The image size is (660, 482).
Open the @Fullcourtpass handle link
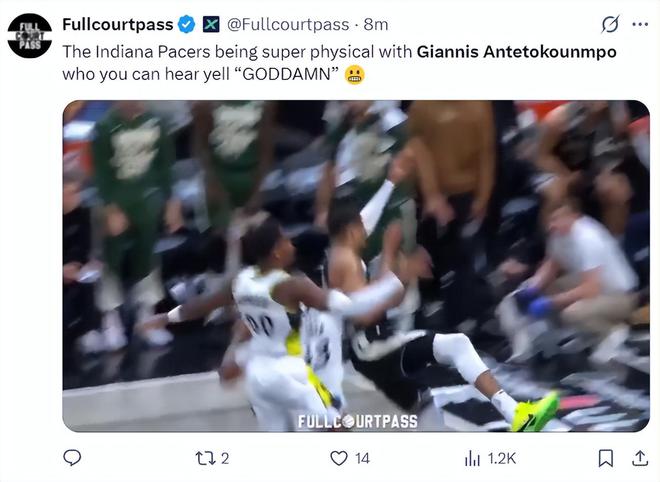point(288,24)
